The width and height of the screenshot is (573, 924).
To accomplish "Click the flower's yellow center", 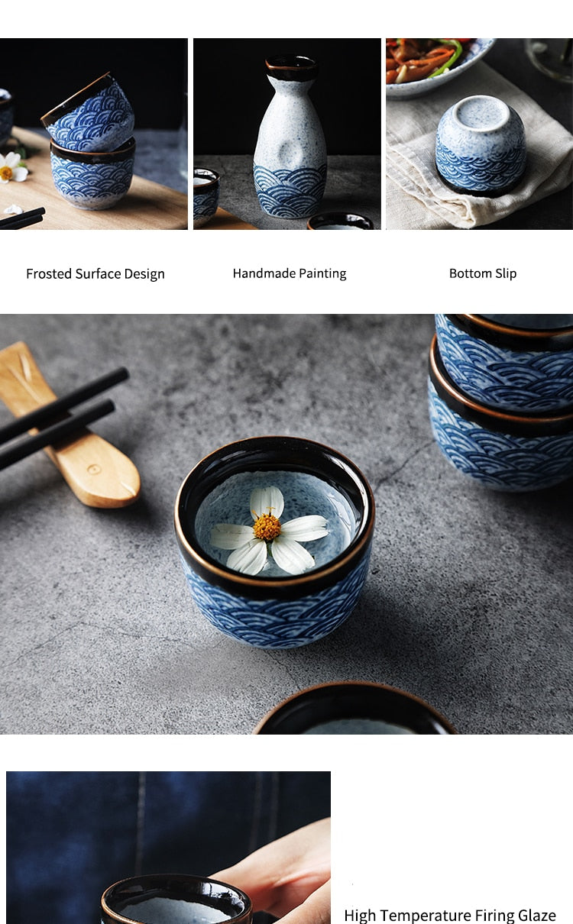I will [267, 527].
